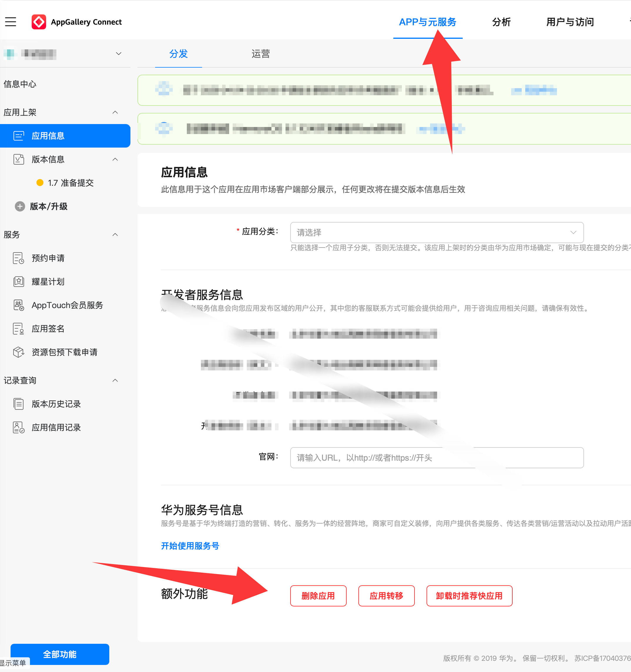This screenshot has height=672, width=631.
Task: Click the 显示菜单 label
Action: point(13,663)
